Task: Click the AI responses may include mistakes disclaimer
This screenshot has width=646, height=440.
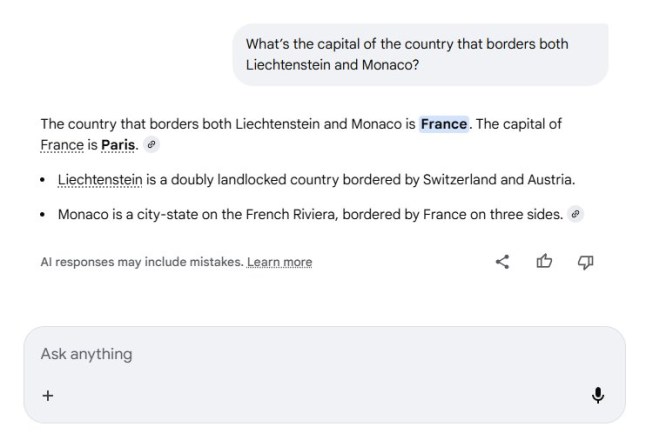Action: coord(141,262)
